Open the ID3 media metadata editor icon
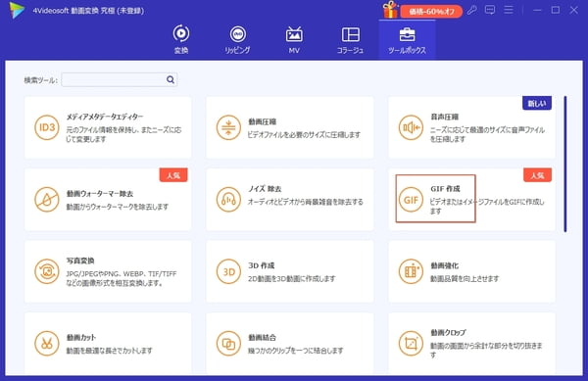 click(47, 127)
